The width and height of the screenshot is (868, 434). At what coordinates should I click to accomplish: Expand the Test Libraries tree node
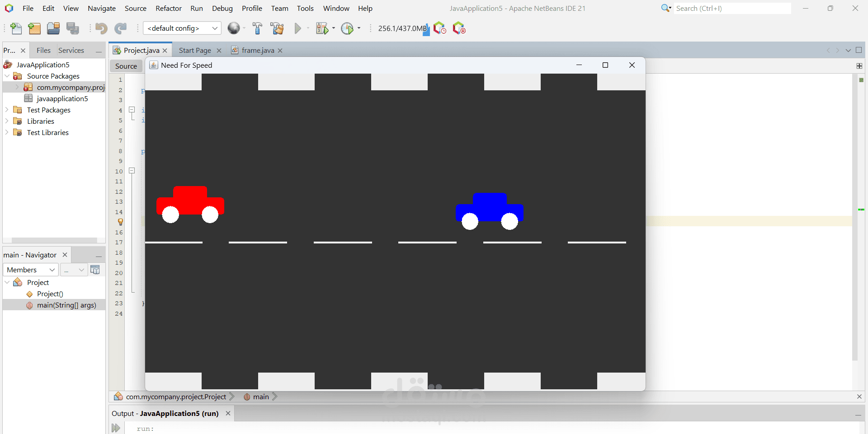7,132
